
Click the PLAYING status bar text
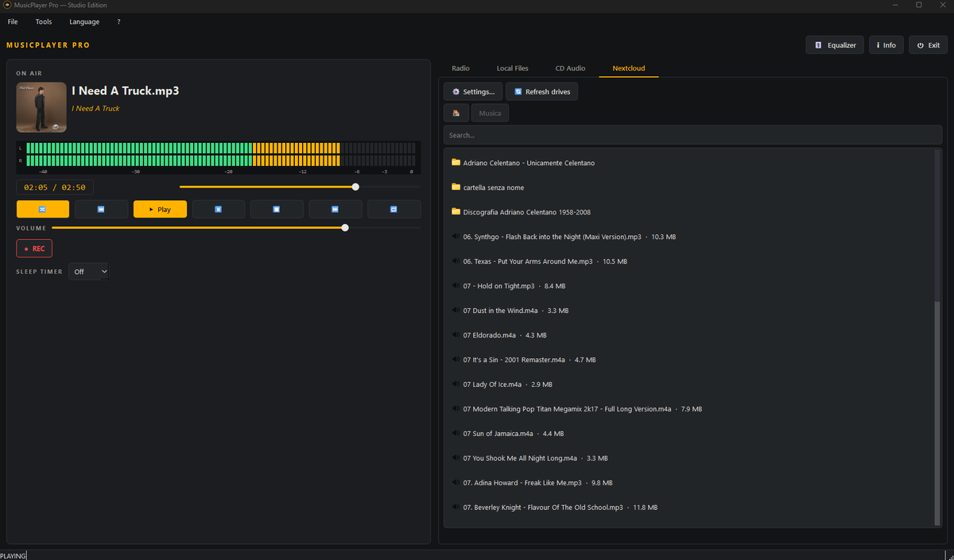coord(13,555)
